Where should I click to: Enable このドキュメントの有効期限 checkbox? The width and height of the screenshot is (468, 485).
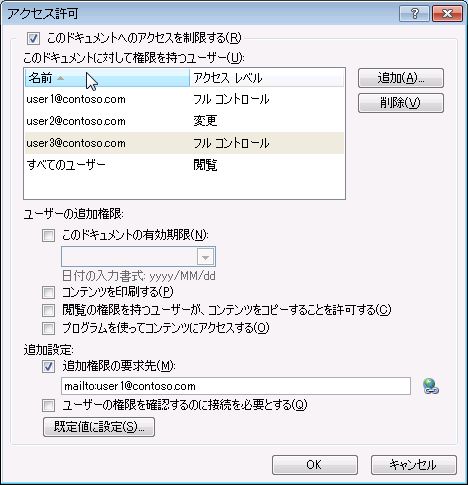(48, 235)
